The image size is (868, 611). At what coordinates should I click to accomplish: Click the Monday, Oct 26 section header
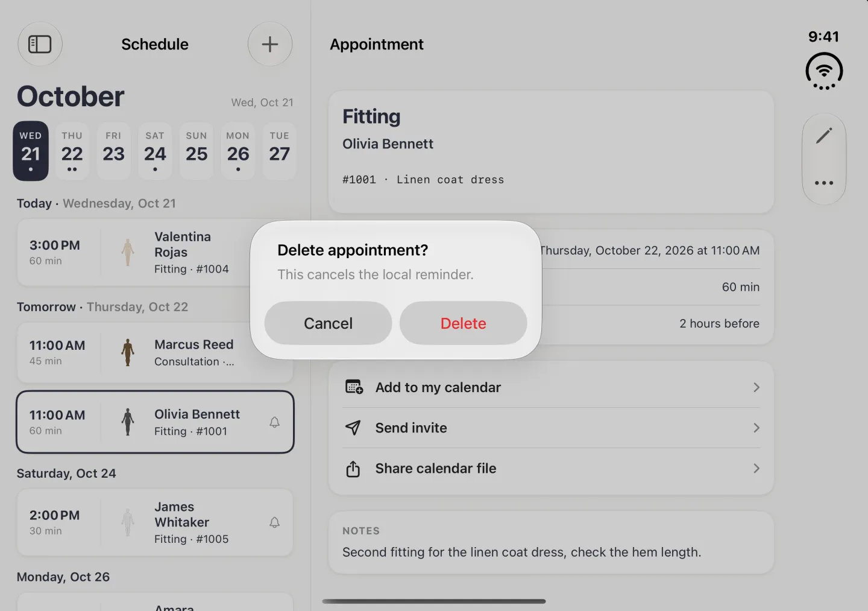pyautogui.click(x=63, y=577)
